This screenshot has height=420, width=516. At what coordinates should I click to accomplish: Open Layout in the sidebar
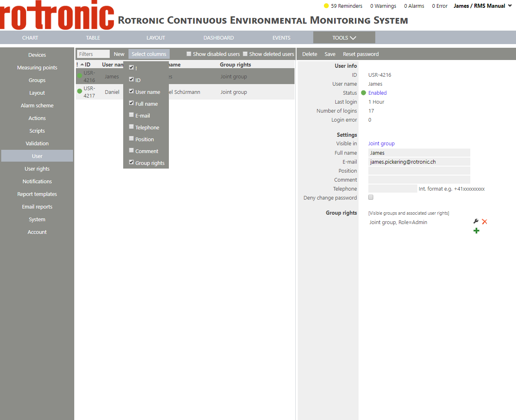click(37, 93)
